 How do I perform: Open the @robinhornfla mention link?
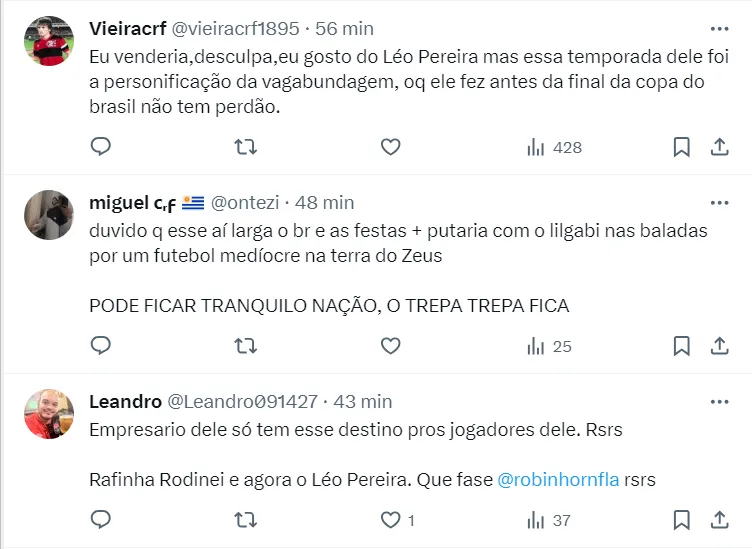coord(557,479)
